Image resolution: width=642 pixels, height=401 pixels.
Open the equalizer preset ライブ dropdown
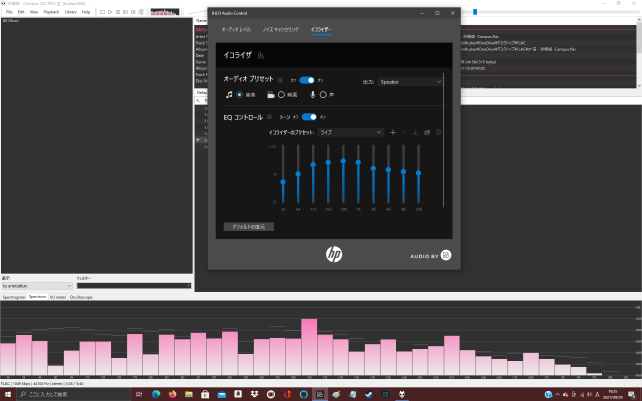(x=350, y=132)
